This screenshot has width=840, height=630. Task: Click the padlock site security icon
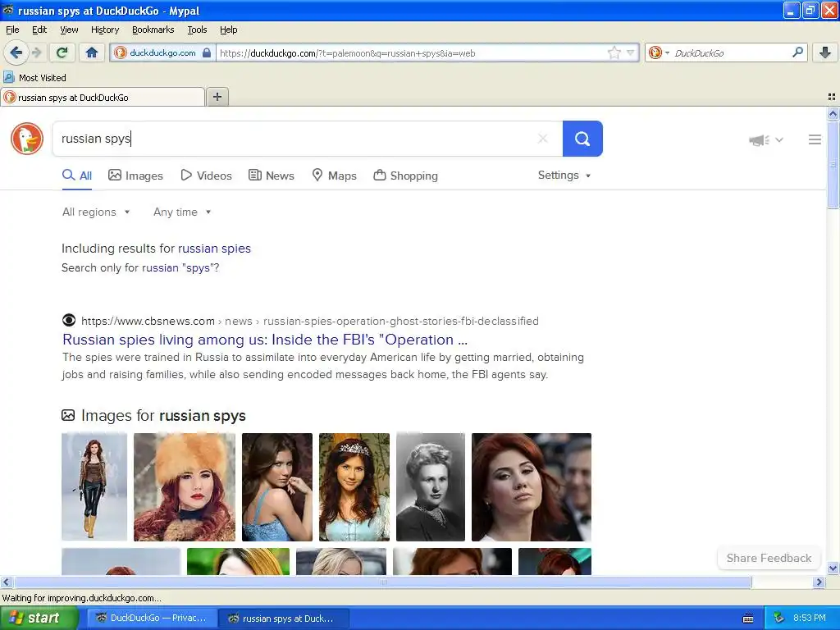[x=206, y=52]
